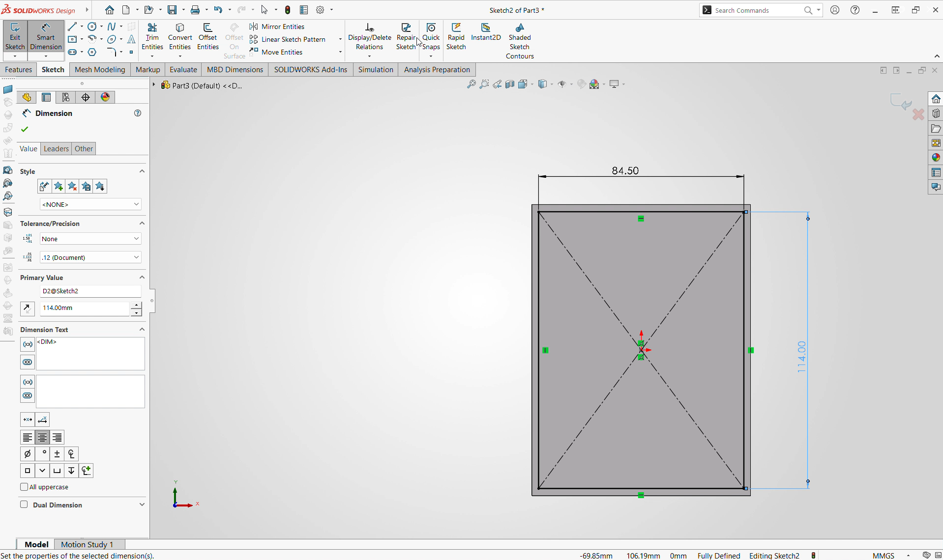The height and width of the screenshot is (560, 943).
Task: Open the Quick Snaps tool
Action: (x=431, y=37)
